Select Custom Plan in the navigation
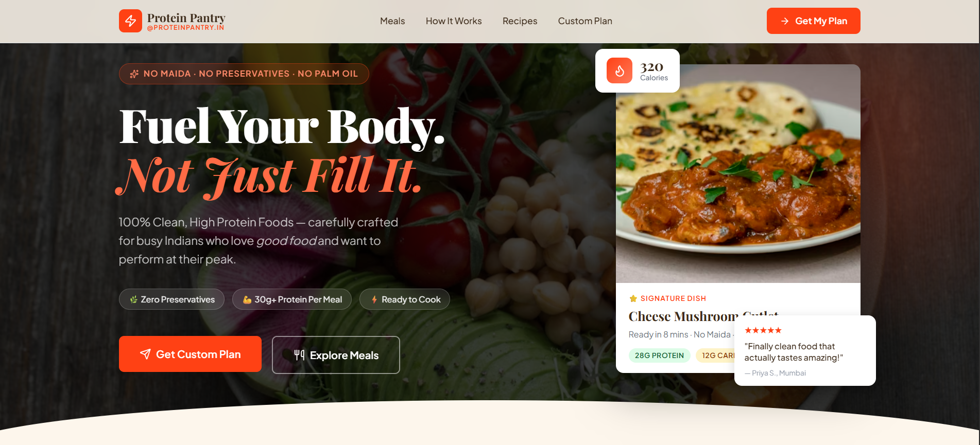The image size is (980, 445). 585,21
